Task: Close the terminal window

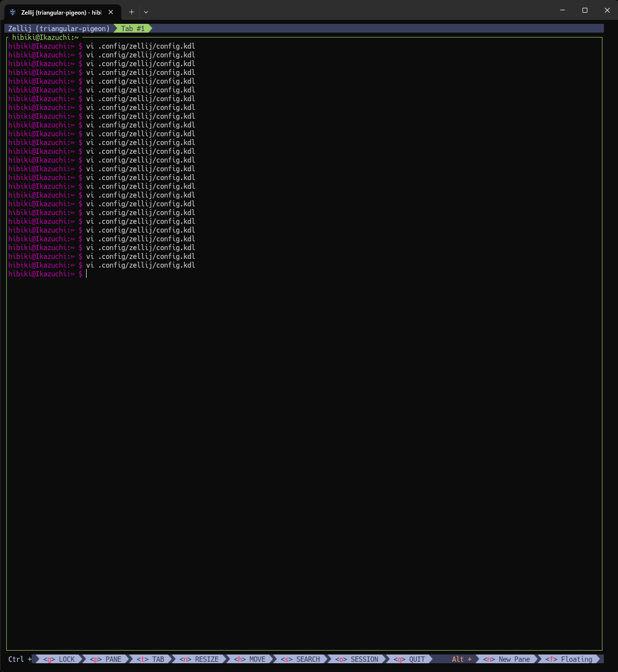Action: (x=607, y=10)
